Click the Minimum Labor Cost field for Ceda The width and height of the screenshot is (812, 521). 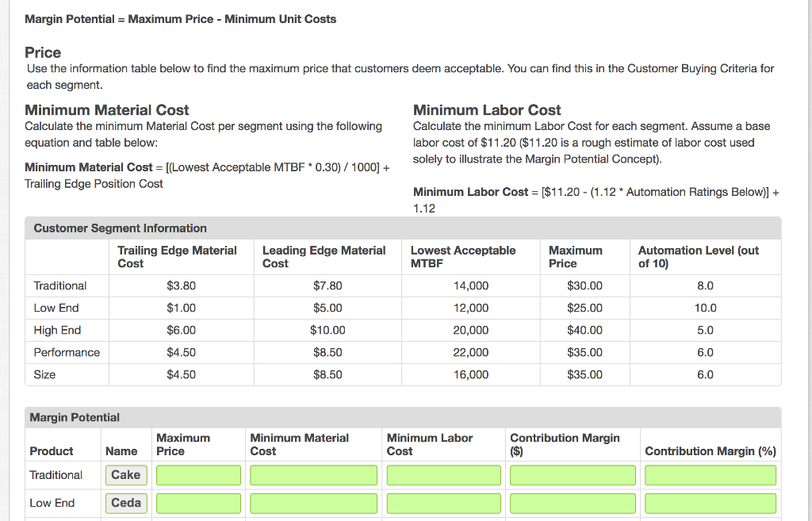pyautogui.click(x=443, y=503)
